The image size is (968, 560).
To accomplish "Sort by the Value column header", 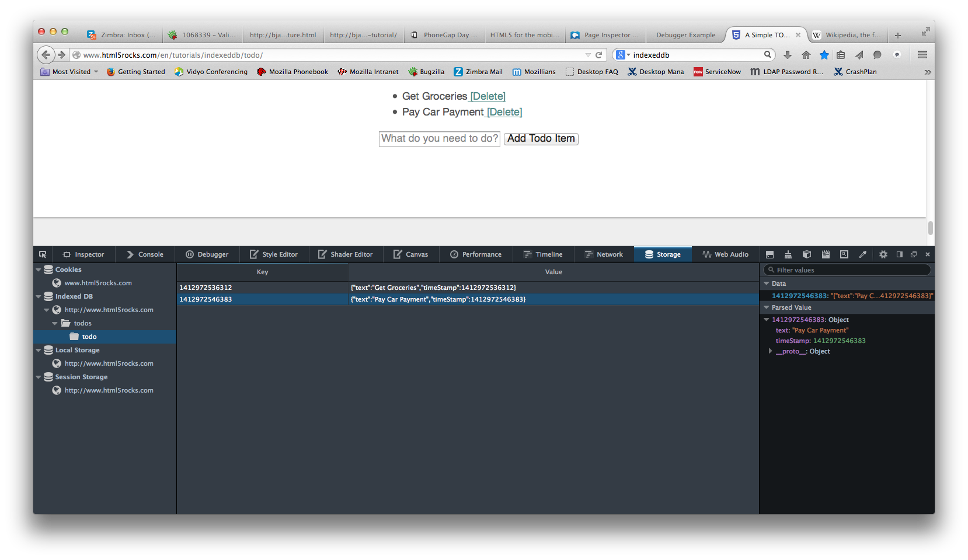I will (553, 272).
